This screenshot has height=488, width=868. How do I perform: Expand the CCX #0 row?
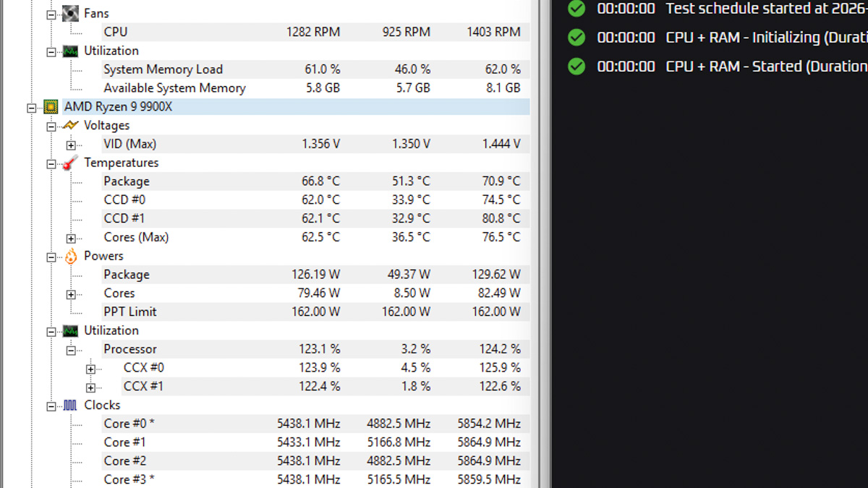click(90, 369)
